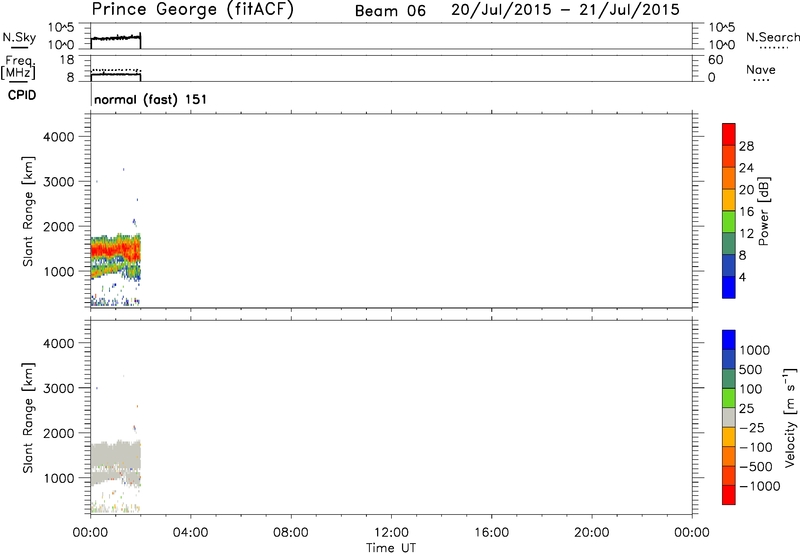800x554 pixels.
Task: Click the '16' label on the power colorbar
Action: (746, 211)
